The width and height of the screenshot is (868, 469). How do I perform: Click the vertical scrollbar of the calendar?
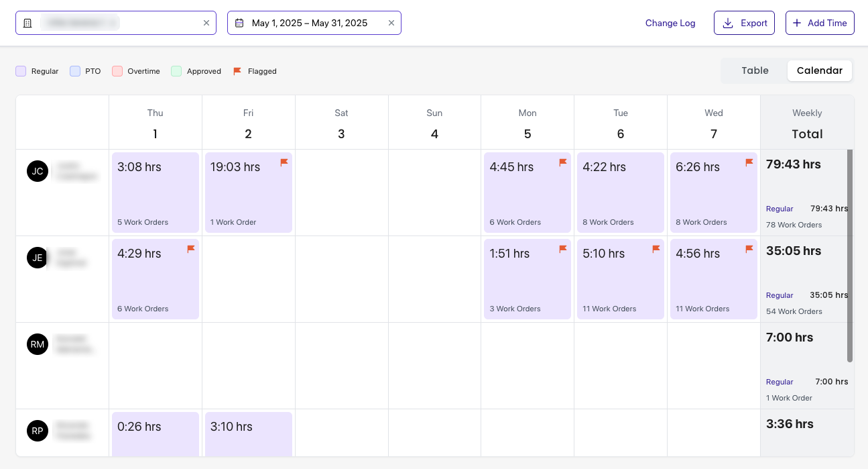click(850, 256)
